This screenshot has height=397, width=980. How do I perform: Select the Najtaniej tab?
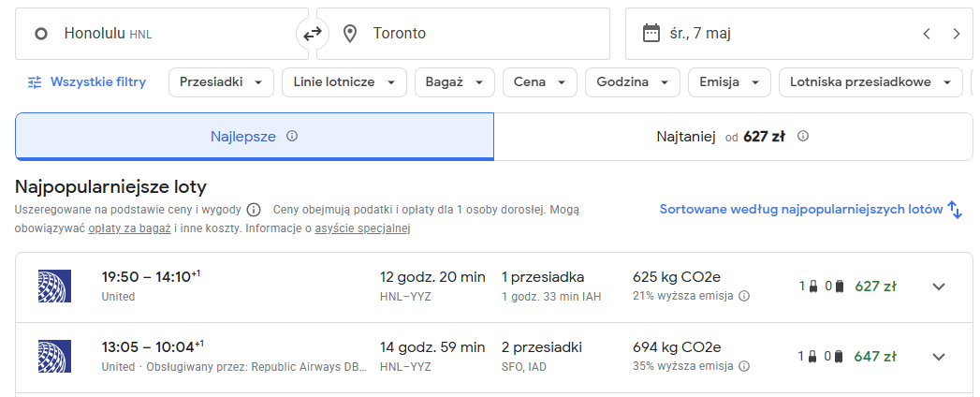click(733, 137)
